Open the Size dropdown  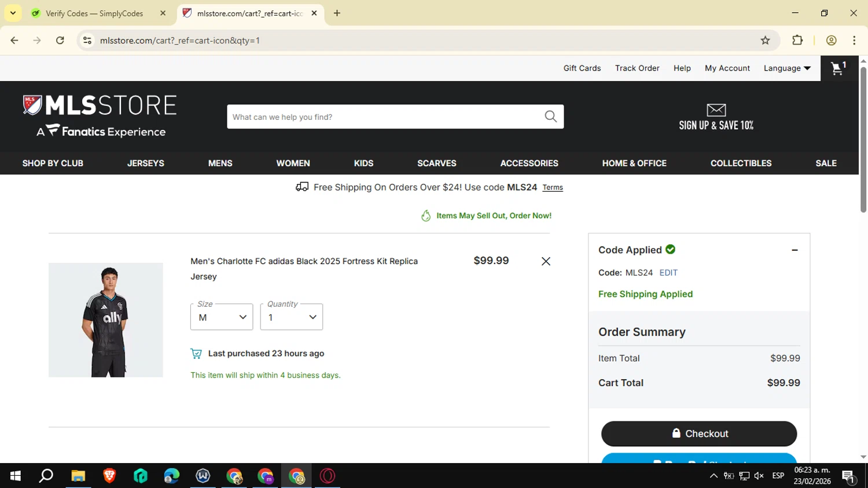coord(222,317)
